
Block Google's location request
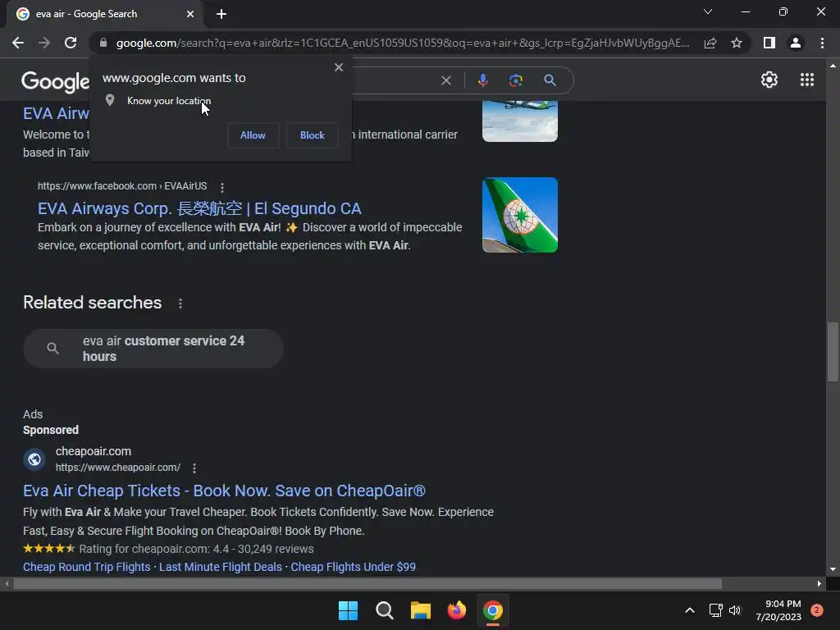313,135
